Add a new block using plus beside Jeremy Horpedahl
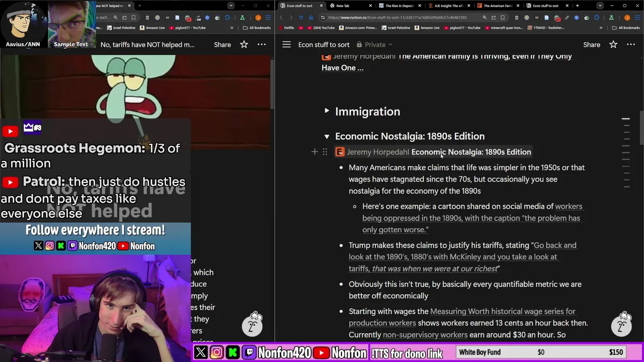 click(x=314, y=152)
